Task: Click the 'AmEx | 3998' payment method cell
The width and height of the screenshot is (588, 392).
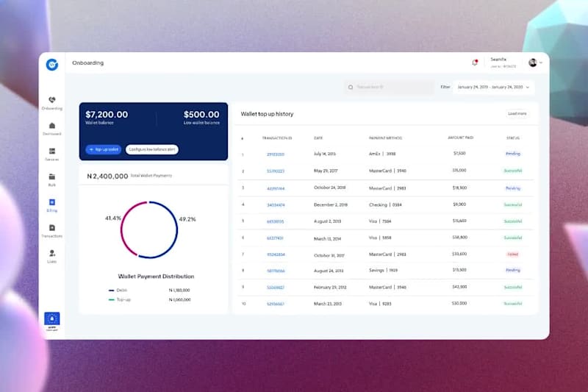Action: click(x=382, y=154)
